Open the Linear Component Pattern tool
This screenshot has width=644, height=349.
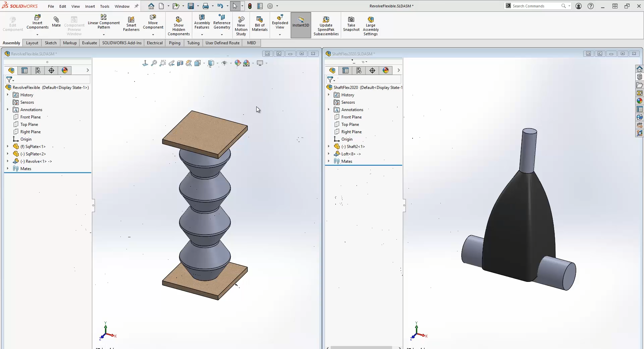tap(104, 22)
